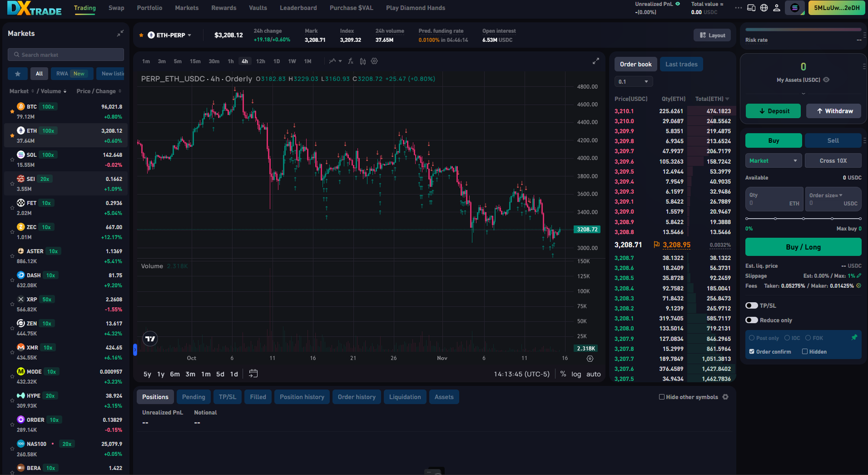Click the Risk rate gradient bar
868x475 pixels.
click(803, 29)
